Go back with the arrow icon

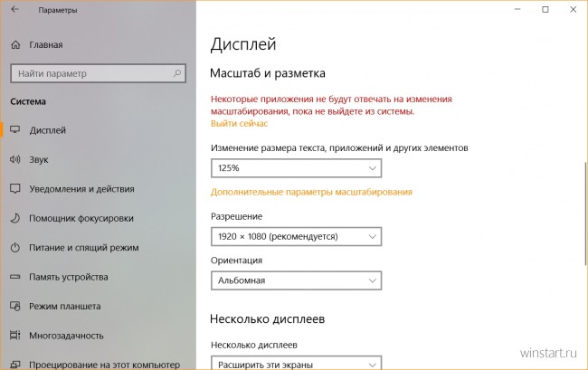coord(14,9)
